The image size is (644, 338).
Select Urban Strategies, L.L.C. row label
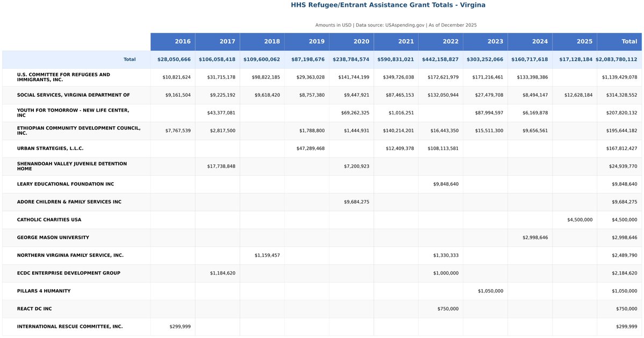click(x=50, y=148)
